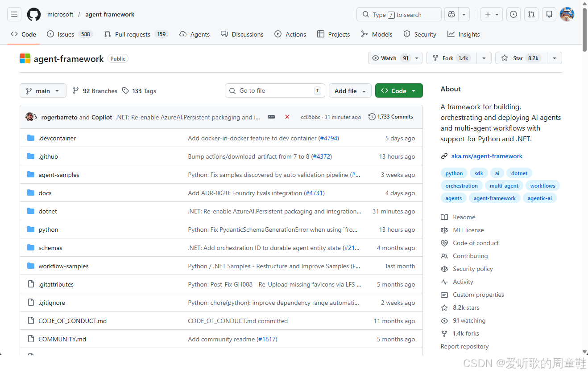
Task: Go to GitHub home via Octocat logo
Action: [x=34, y=14]
